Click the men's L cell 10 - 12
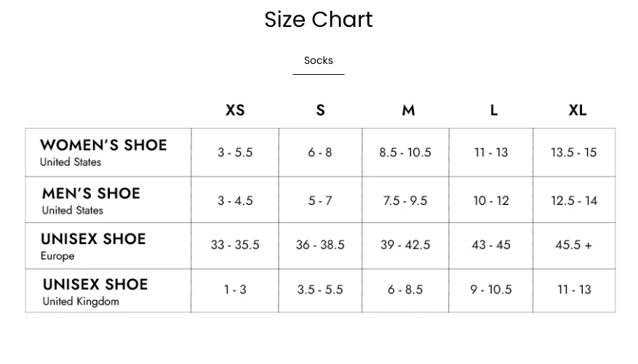 tap(491, 201)
